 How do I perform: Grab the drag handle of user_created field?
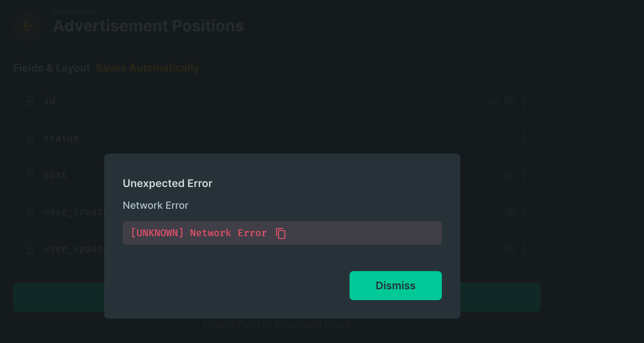(30, 212)
